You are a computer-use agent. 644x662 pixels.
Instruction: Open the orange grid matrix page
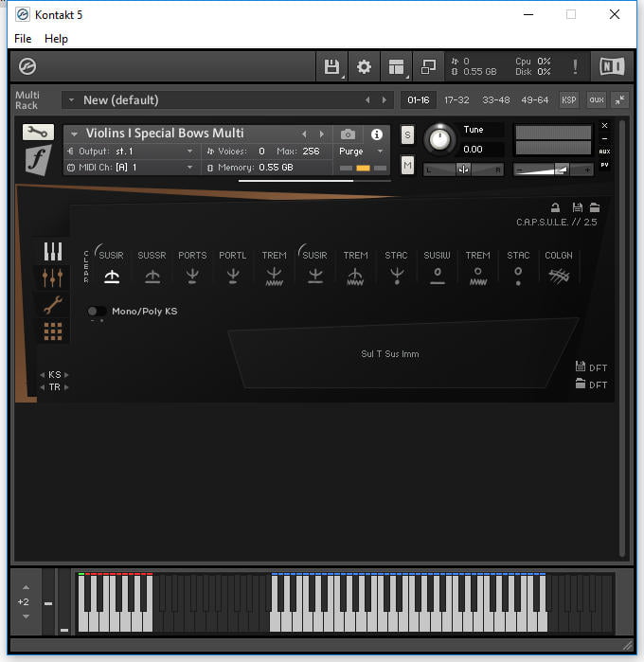[53, 331]
